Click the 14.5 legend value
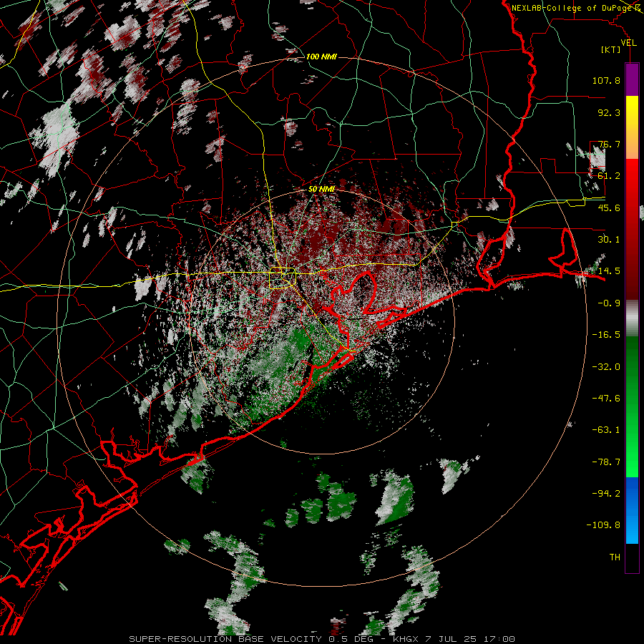Image resolution: width=644 pixels, height=644 pixels. (x=609, y=271)
